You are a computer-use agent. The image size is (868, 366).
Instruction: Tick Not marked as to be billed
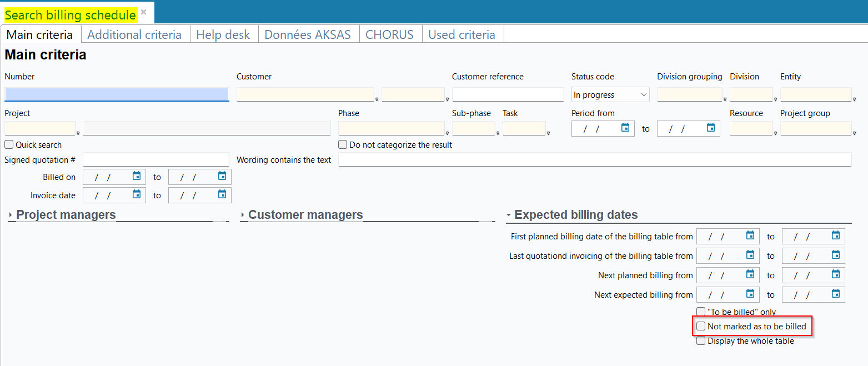pos(701,327)
